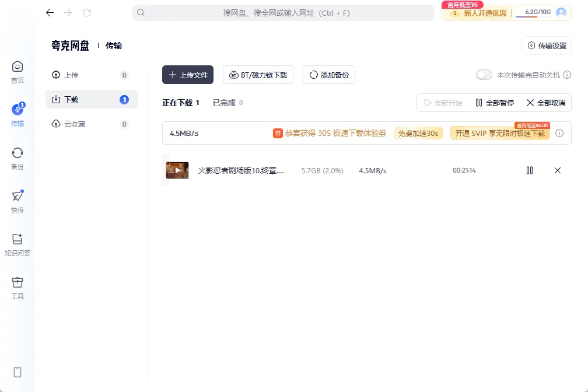Select 传输 transfer in sidebar
The height and width of the screenshot is (392, 588).
point(17,115)
